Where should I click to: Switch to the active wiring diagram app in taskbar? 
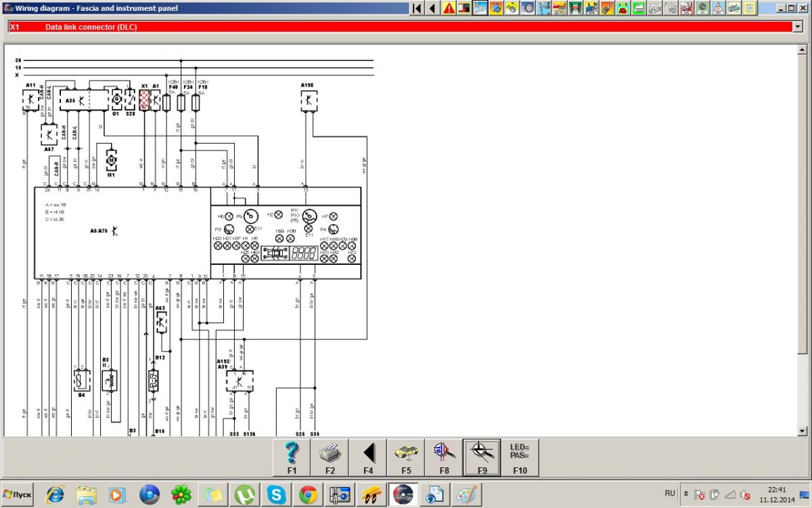point(403,495)
